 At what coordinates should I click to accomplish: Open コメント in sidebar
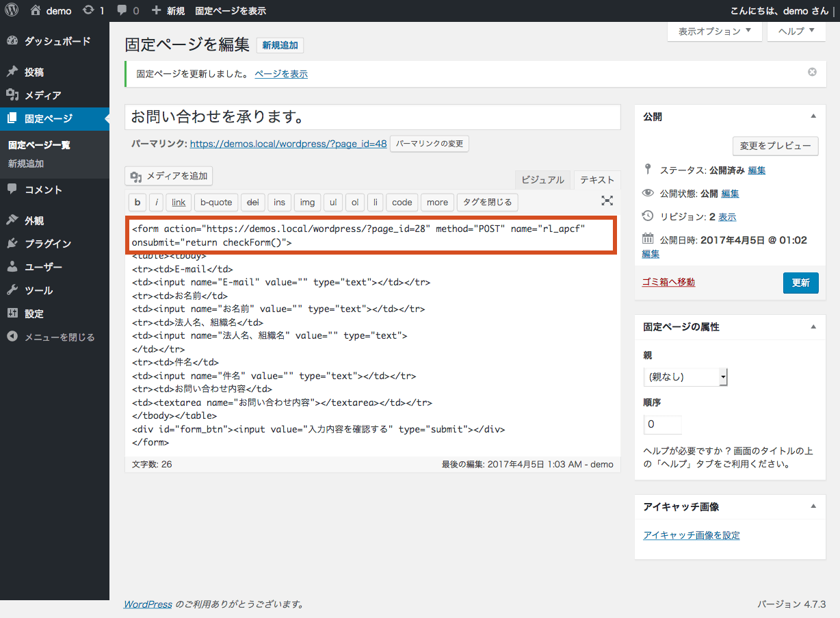[x=55, y=190]
